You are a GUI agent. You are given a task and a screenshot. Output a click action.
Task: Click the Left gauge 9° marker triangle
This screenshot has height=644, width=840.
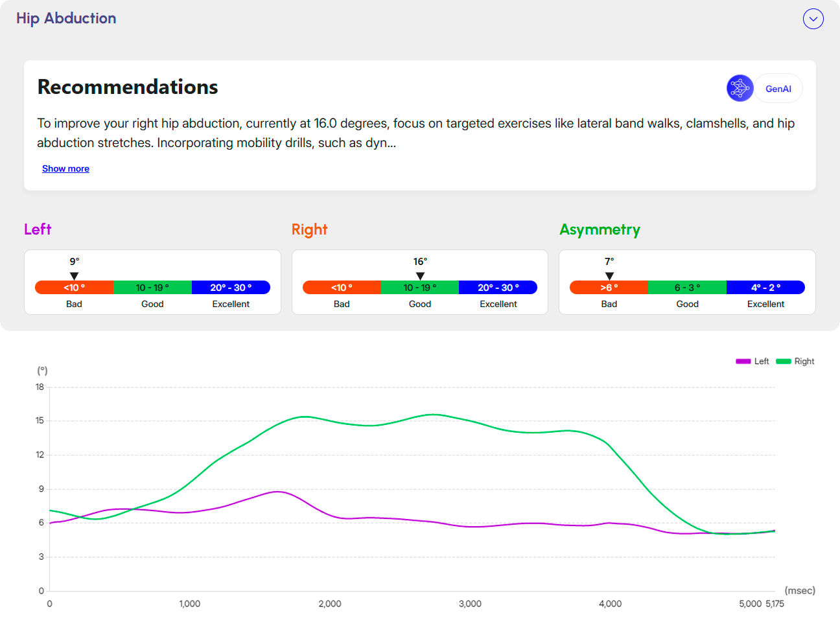[74, 276]
